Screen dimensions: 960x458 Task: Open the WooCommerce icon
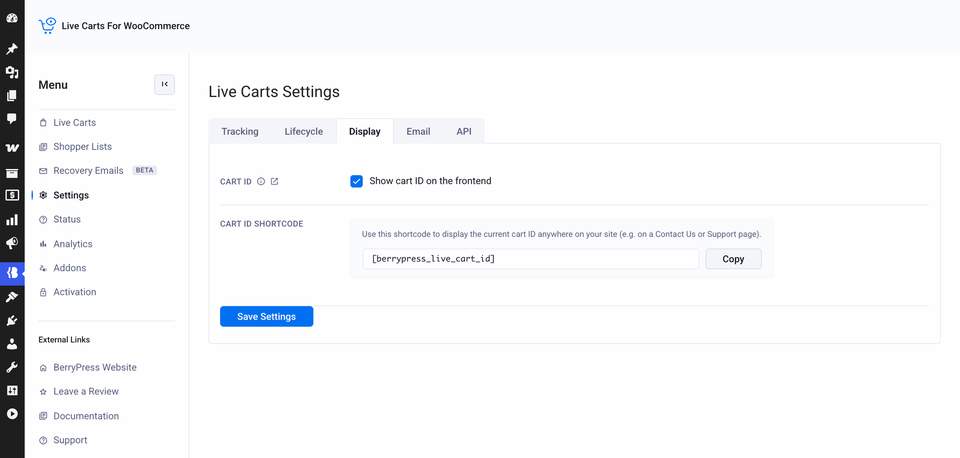[12, 148]
